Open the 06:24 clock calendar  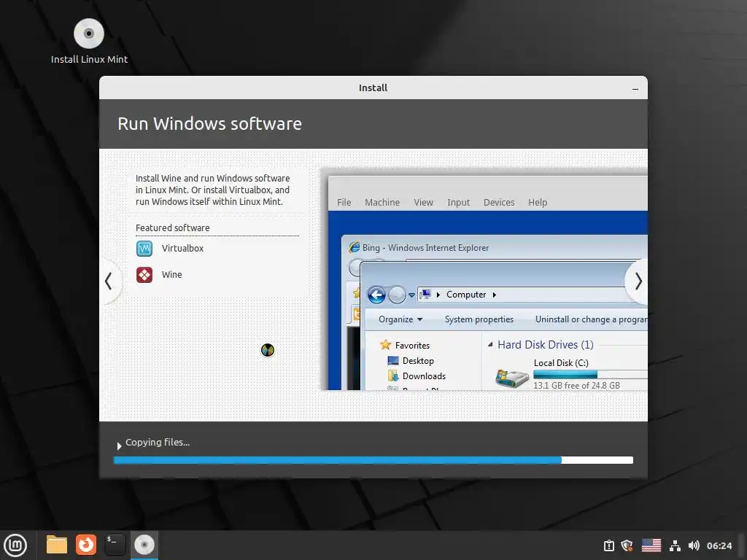[719, 545]
